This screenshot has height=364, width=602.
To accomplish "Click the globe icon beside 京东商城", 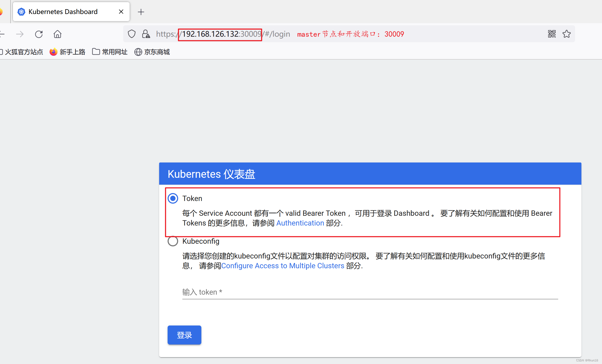I will click(138, 52).
